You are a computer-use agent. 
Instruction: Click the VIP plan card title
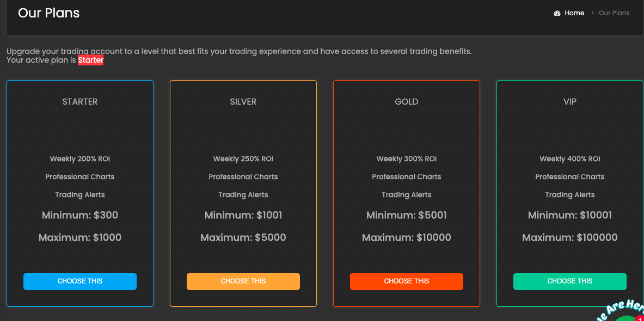pyautogui.click(x=569, y=102)
